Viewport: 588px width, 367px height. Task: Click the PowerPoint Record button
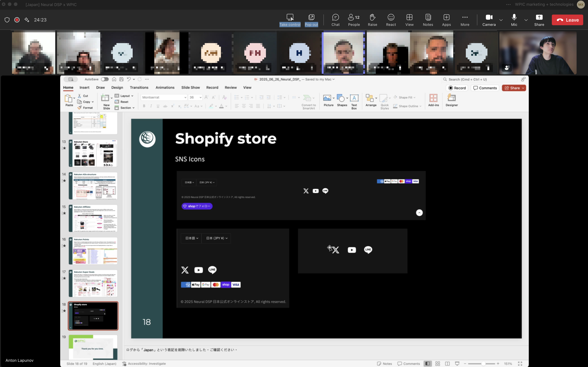coord(457,88)
